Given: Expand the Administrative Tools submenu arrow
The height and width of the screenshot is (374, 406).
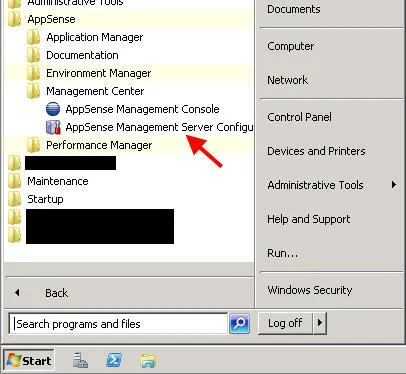Looking at the screenshot, I should [x=394, y=184].
